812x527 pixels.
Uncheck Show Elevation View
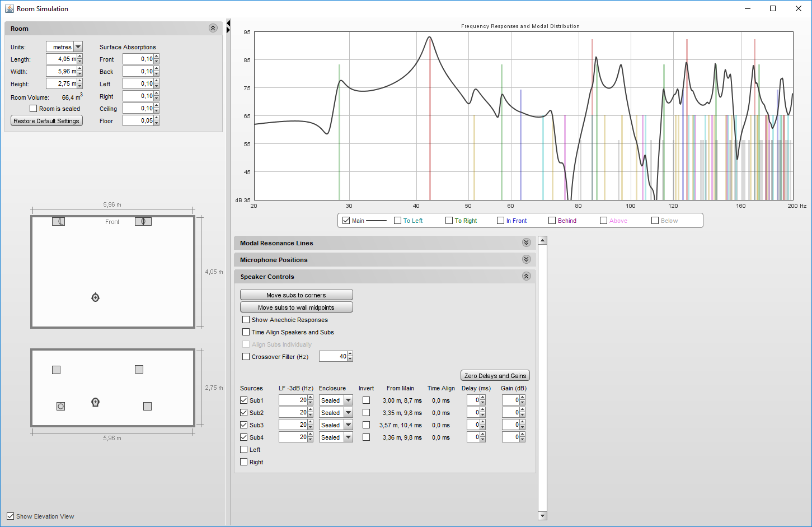click(x=10, y=516)
